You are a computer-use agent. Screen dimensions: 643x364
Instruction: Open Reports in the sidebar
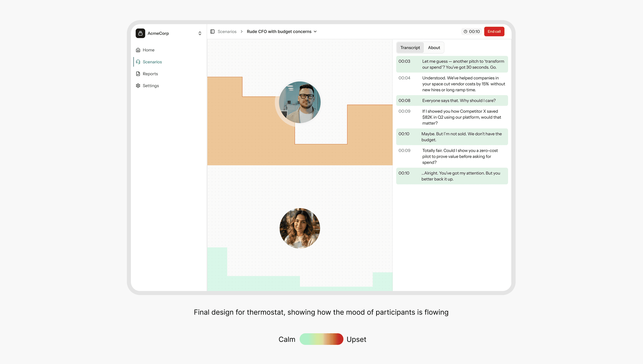coord(150,74)
